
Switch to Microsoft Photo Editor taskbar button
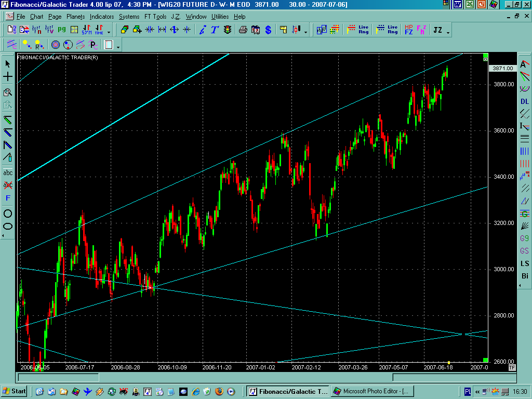point(373,391)
